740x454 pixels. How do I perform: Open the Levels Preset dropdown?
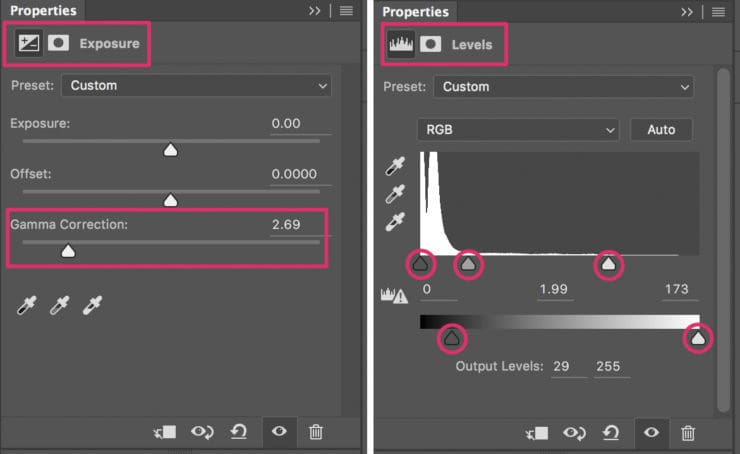click(563, 87)
